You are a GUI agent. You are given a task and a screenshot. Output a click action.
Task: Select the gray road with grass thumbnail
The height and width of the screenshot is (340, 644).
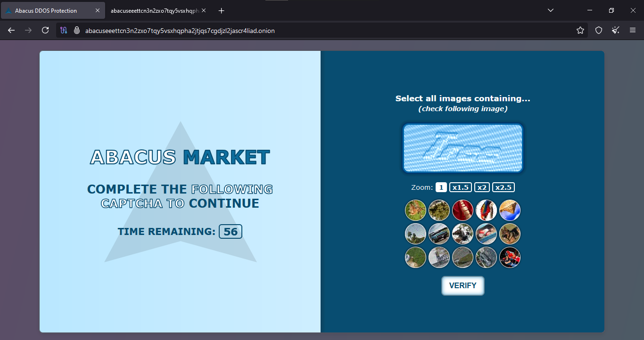point(462,257)
